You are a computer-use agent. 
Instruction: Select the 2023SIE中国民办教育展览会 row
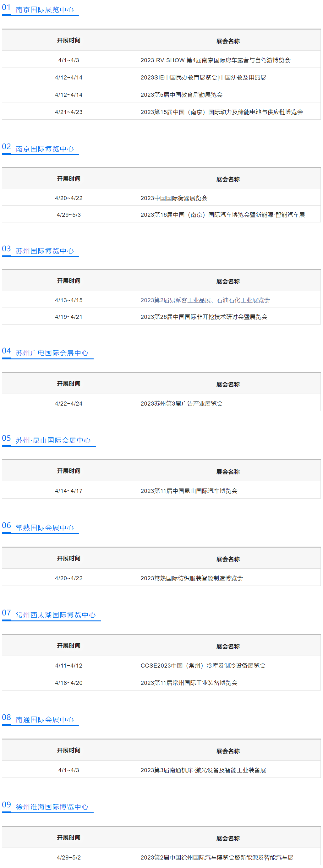pyautogui.click(x=203, y=78)
